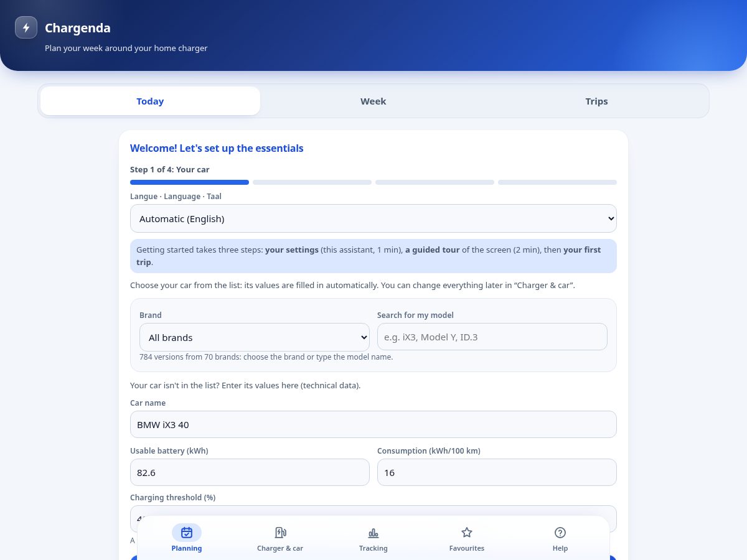The width and height of the screenshot is (747, 560).
Task: Click the first segment of the step progress bar
Action: click(189, 182)
